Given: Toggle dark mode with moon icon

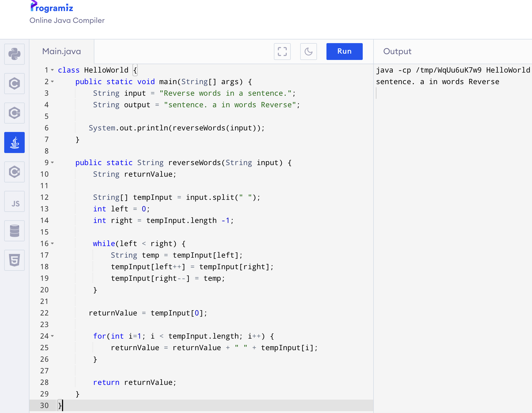Looking at the screenshot, I should click(308, 52).
